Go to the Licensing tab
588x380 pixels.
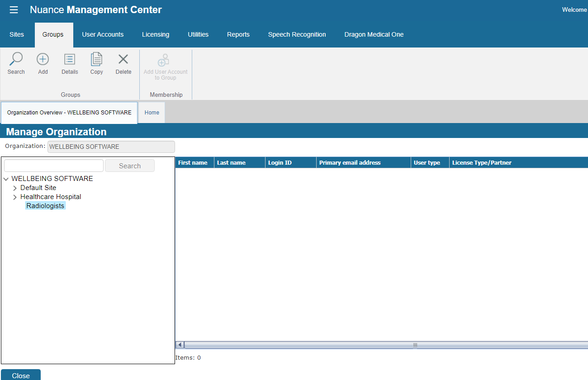click(x=156, y=34)
